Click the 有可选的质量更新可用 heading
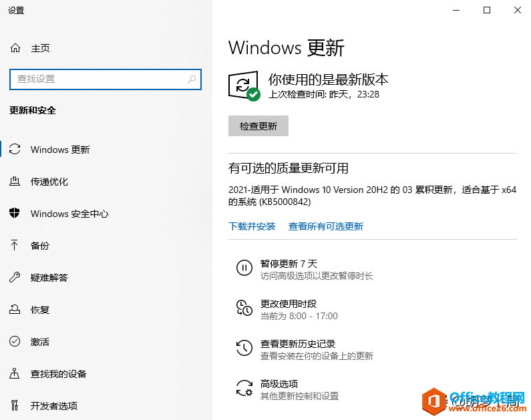Viewport: 531px width, 420px height. [x=288, y=168]
